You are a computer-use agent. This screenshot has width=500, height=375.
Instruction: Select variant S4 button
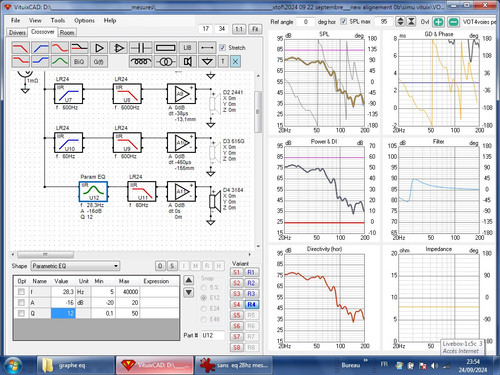click(x=237, y=305)
